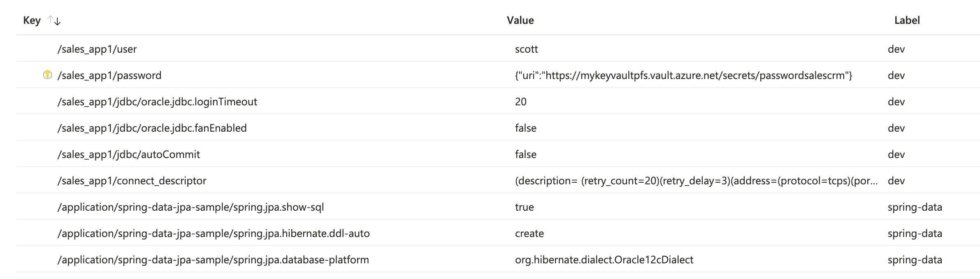The width and height of the screenshot is (980, 279).
Task: Select the spring.jpa.database-platform key
Action: click(214, 260)
